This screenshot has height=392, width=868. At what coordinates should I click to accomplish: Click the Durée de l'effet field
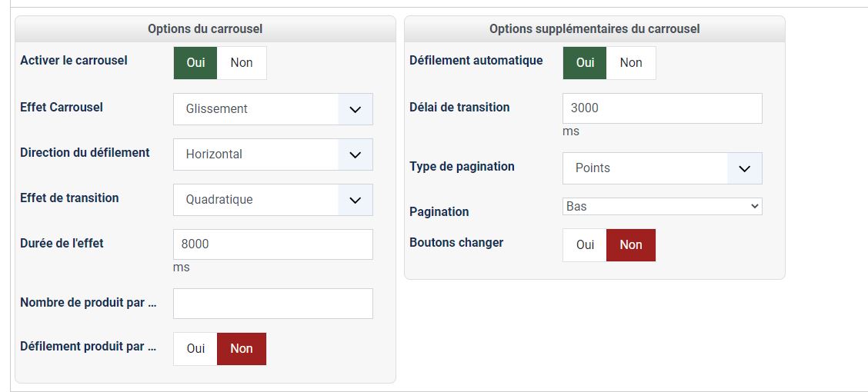click(272, 244)
